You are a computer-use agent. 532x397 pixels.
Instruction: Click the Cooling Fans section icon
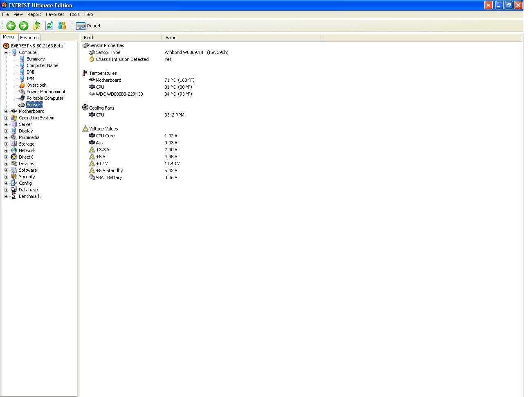click(85, 108)
